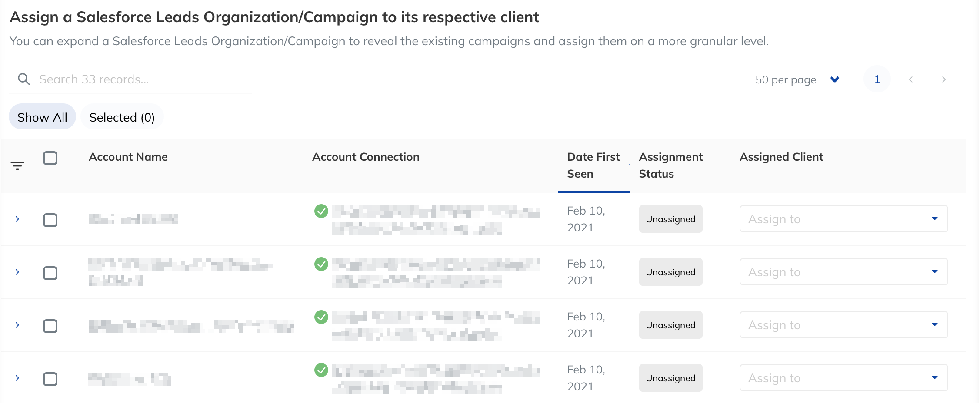The width and height of the screenshot is (980, 403).
Task: Click the Unassigned badge in third row
Action: point(670,325)
